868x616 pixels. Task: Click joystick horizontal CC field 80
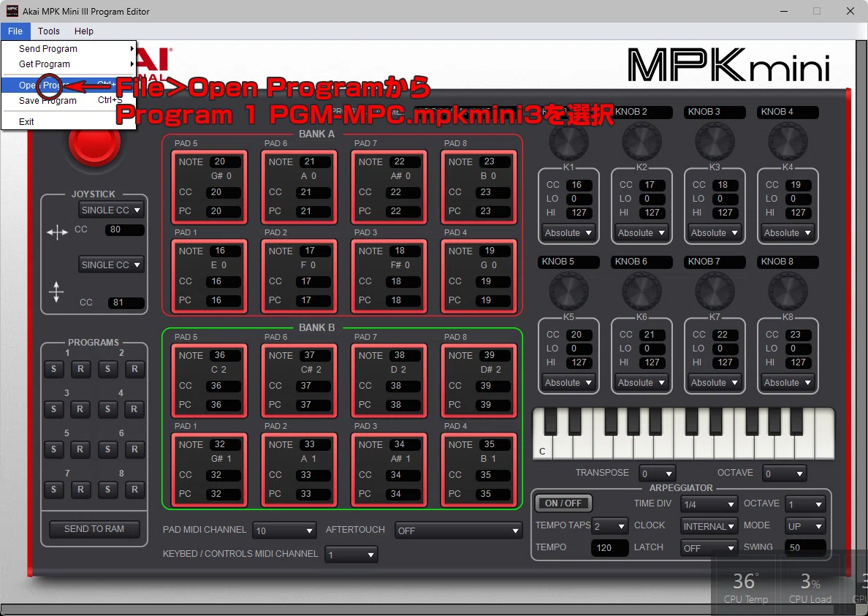pyautogui.click(x=125, y=229)
